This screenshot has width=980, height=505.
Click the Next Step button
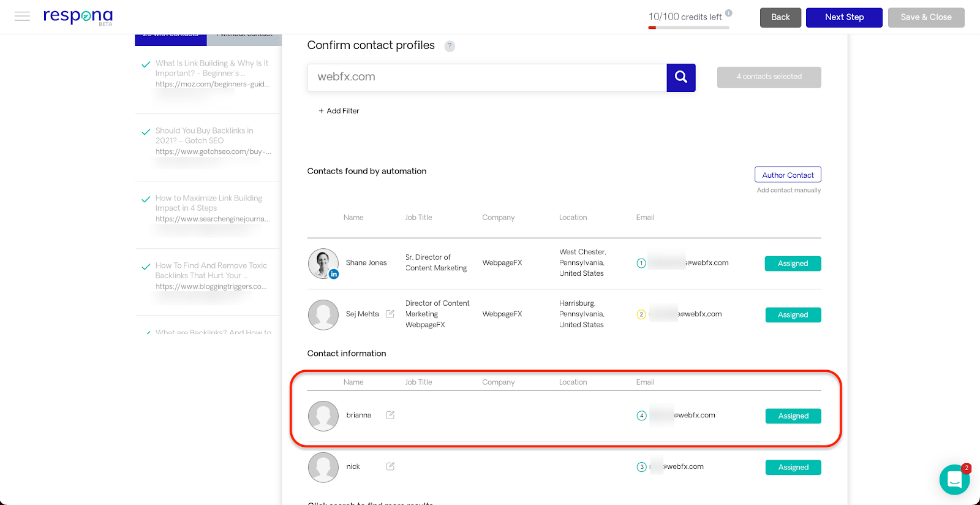[844, 17]
